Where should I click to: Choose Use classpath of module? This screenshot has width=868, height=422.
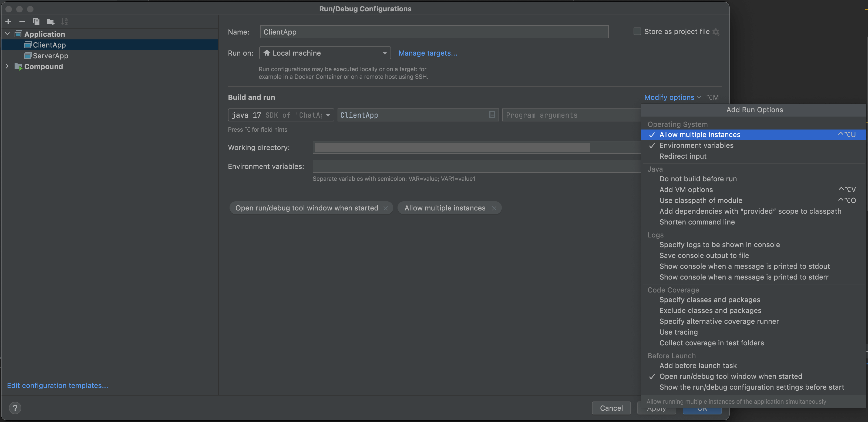[x=753, y=200]
